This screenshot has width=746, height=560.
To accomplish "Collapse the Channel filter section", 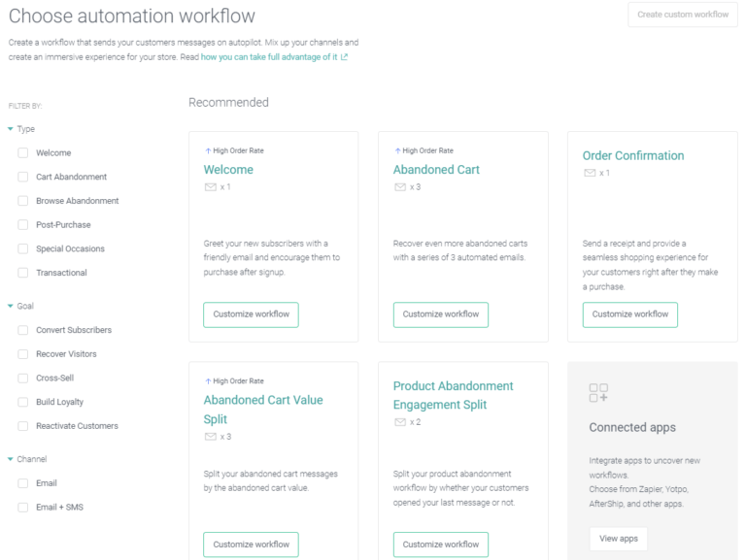I will pos(11,459).
